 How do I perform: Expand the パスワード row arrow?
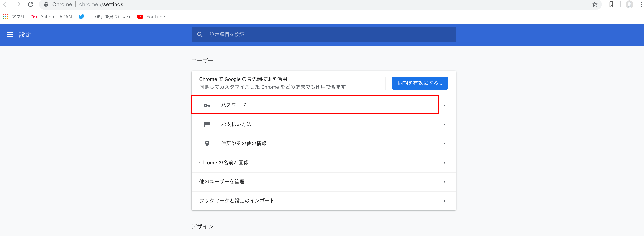tap(444, 106)
